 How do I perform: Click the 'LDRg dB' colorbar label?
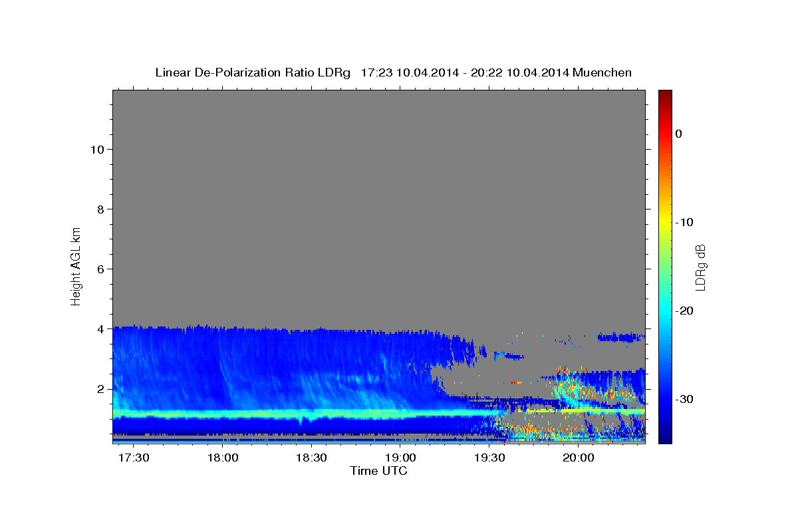pos(700,267)
